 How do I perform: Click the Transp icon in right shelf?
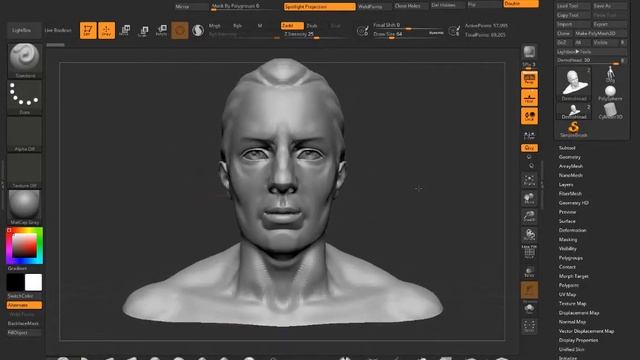pos(529,272)
